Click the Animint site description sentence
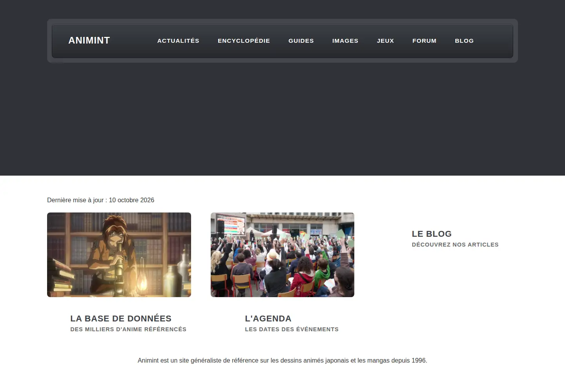 282,360
